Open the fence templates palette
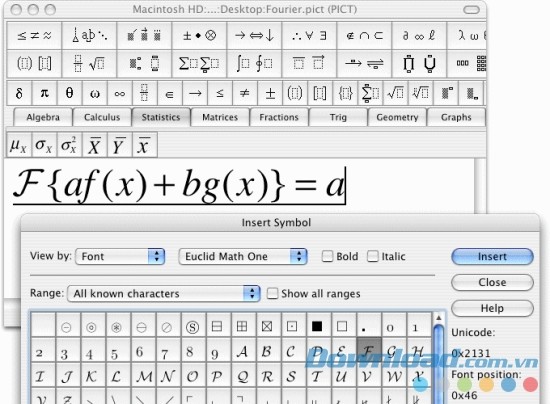The width and height of the screenshot is (550, 404). (x=34, y=63)
